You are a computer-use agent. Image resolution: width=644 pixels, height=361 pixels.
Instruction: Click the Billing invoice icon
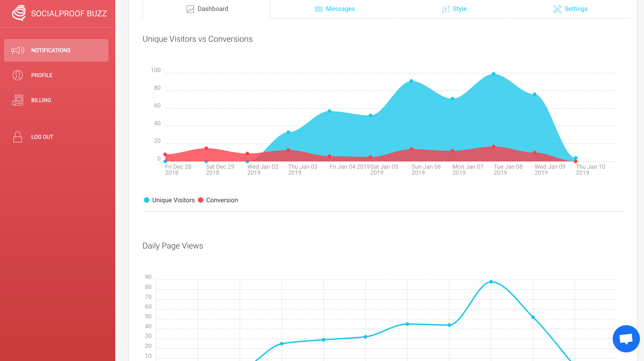pyautogui.click(x=17, y=100)
